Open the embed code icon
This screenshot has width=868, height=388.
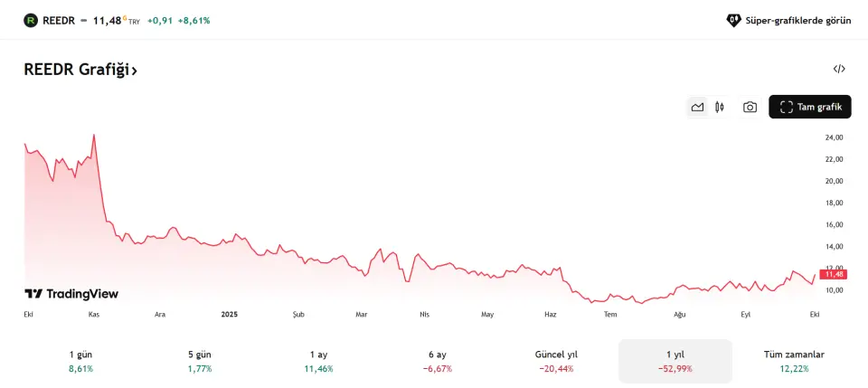coord(839,69)
